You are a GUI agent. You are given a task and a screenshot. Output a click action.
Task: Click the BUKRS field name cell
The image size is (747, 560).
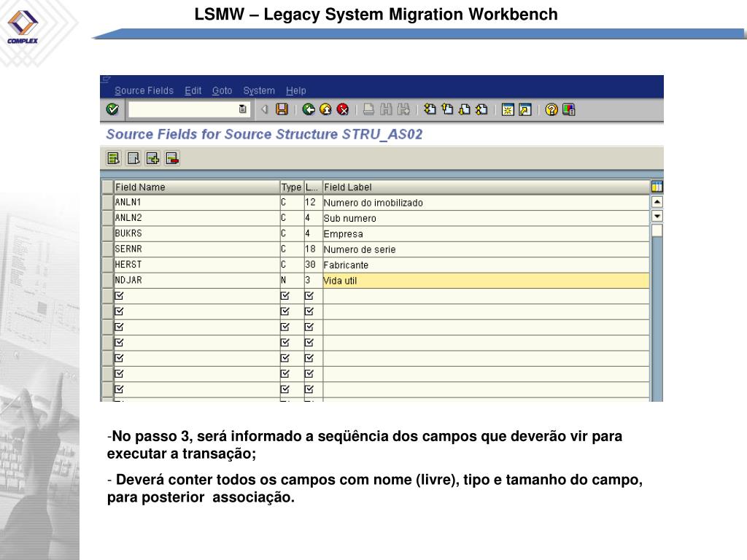197,233
